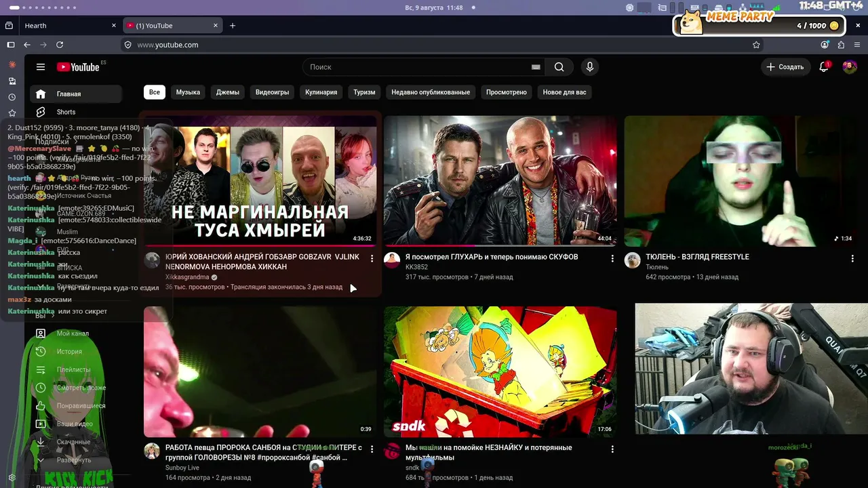Open browser settings gear in left sidebar

pyautogui.click(x=12, y=479)
